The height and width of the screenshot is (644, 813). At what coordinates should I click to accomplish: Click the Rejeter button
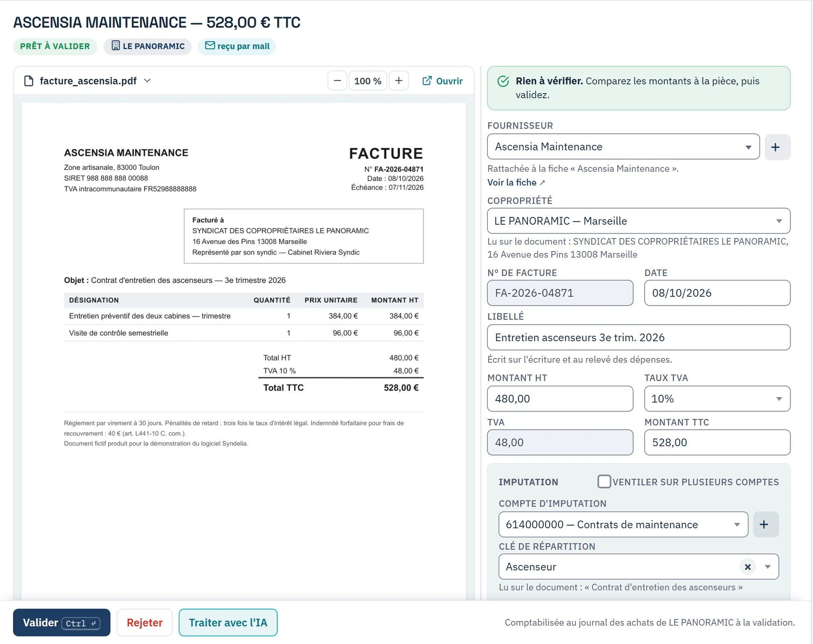pos(144,622)
